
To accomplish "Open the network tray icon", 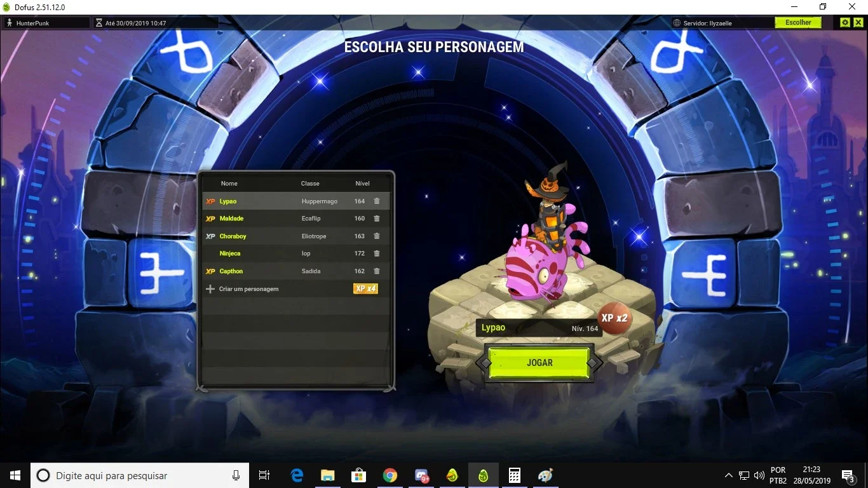I will [x=744, y=475].
